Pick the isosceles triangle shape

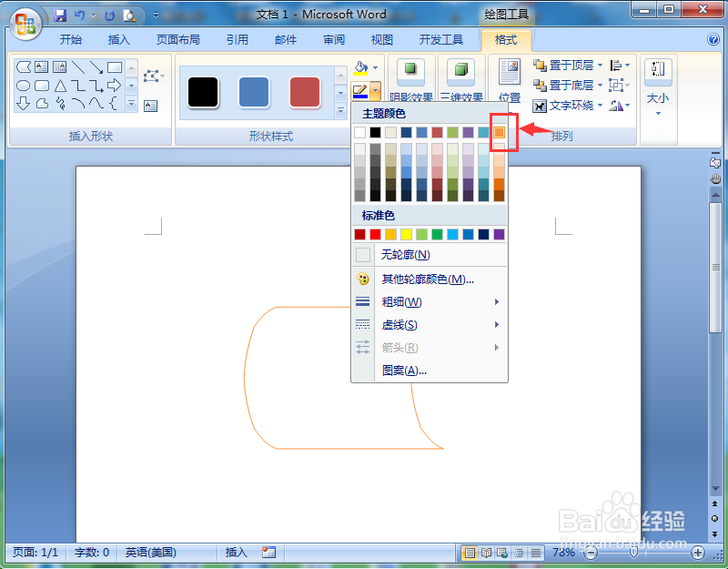(x=60, y=86)
